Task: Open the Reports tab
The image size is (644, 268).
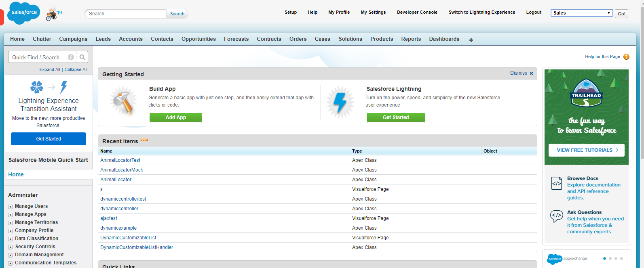Action: 411,39
